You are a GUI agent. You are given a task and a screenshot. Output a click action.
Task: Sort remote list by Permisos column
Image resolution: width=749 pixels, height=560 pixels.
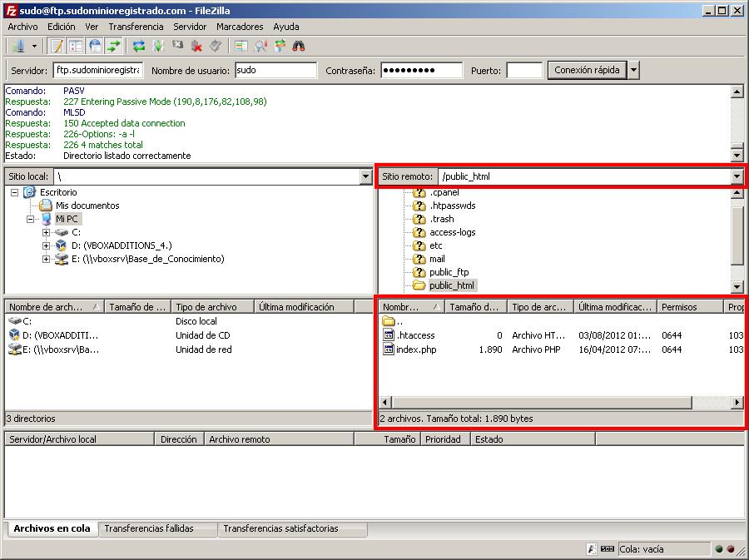690,307
